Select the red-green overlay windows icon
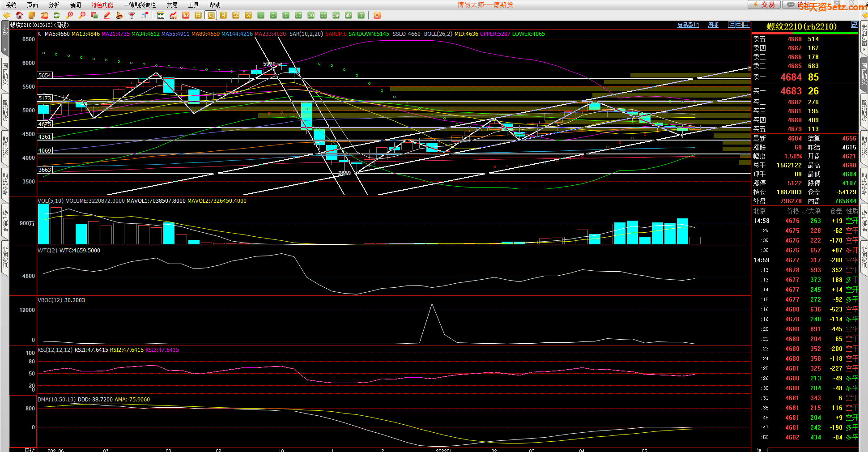 click(94, 15)
